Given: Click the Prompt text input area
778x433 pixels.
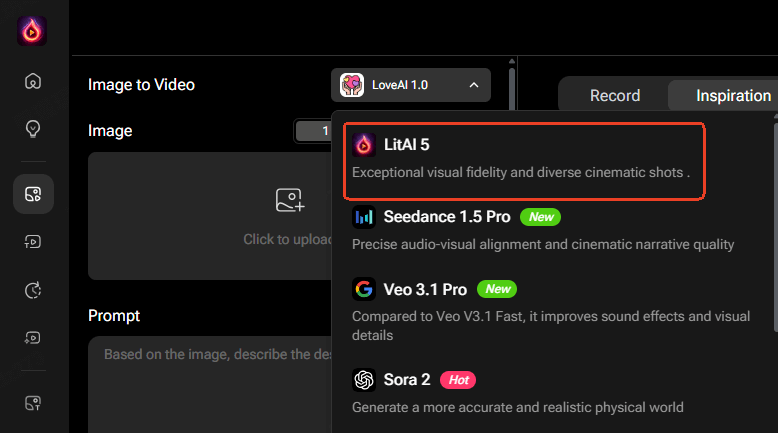Looking at the screenshot, I should tap(210, 385).
